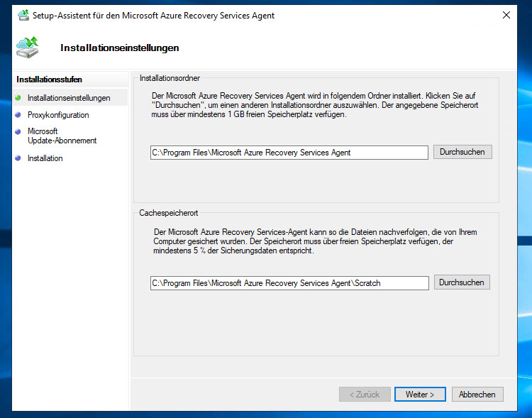The width and height of the screenshot is (532, 418).
Task: Click the Installationseinstellungen page heading
Action: (120, 48)
